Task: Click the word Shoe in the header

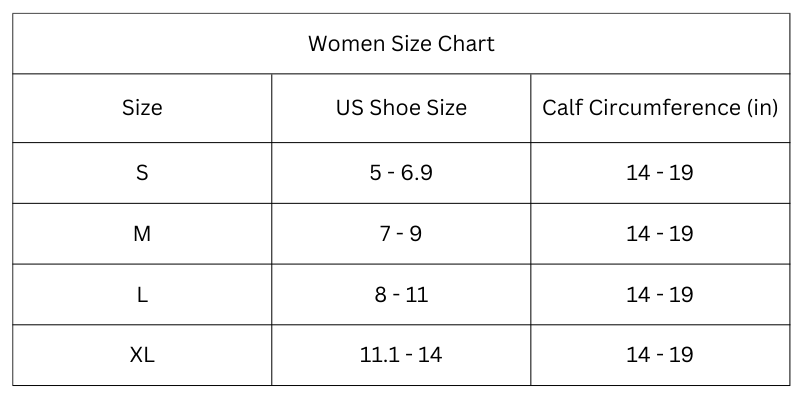Action: (393, 108)
